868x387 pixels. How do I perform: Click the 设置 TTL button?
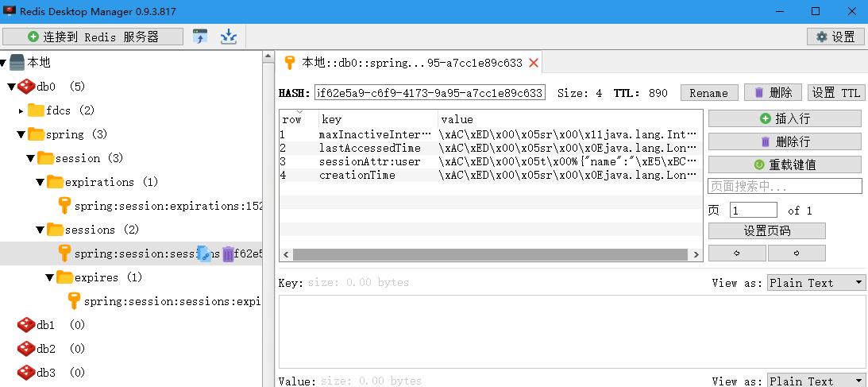835,93
